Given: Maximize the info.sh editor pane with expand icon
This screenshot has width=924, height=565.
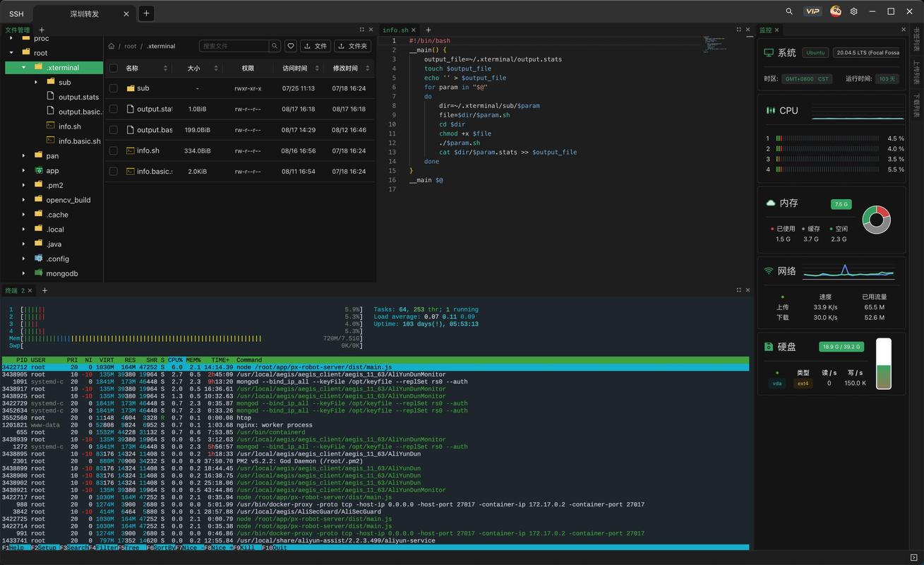Looking at the screenshot, I should tap(738, 30).
